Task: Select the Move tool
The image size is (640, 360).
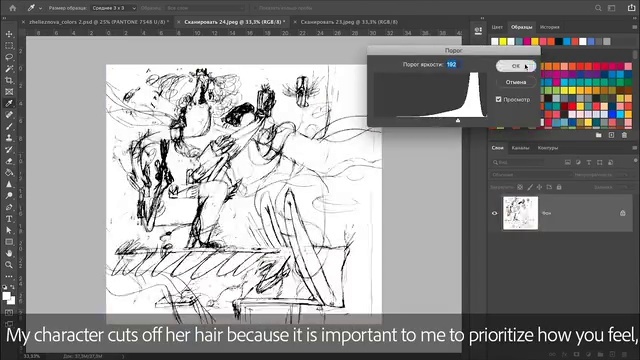Action: 9,34
